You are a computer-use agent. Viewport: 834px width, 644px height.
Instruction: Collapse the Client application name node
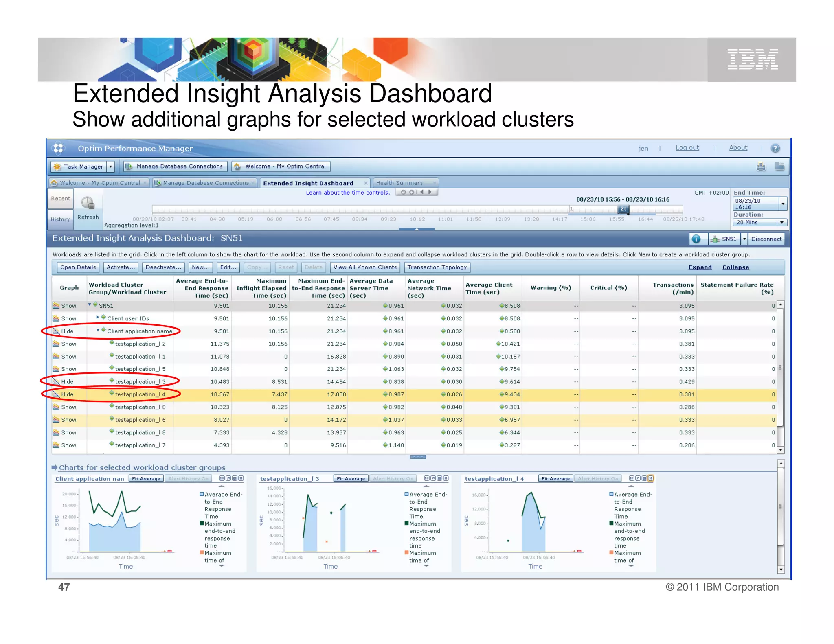98,330
